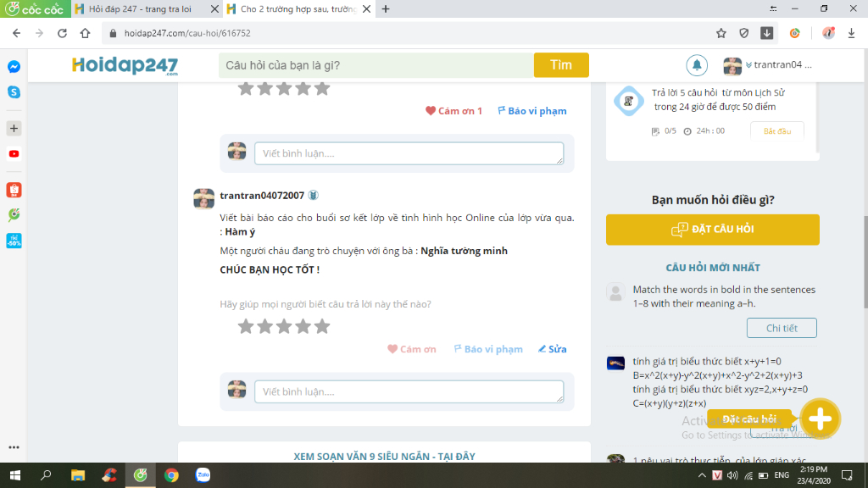The image size is (868, 488).
Task: Reload the current page
Action: pyautogui.click(x=62, y=33)
